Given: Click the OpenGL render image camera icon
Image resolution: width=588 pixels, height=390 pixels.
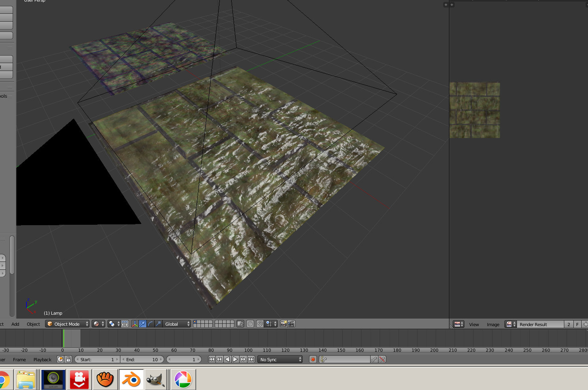Looking at the screenshot, I should coord(283,324).
